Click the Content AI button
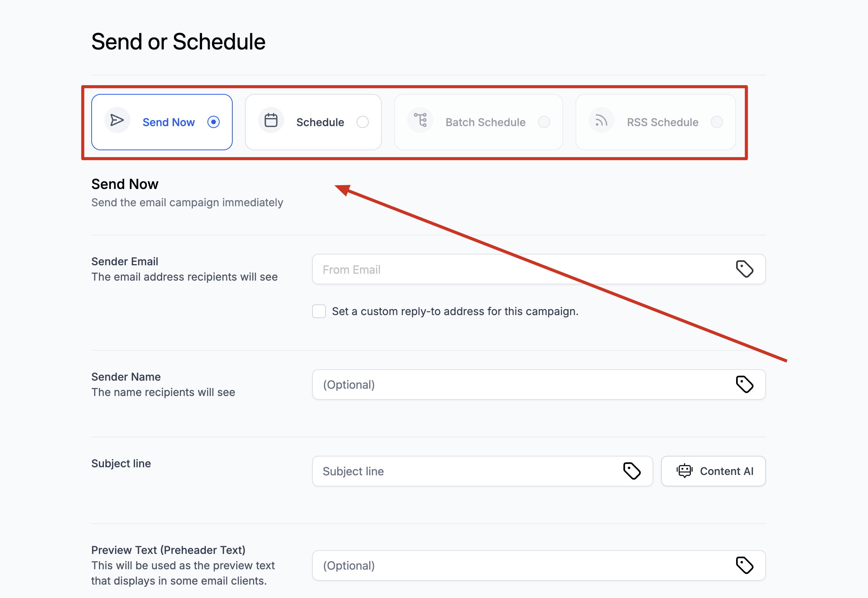The height and width of the screenshot is (598, 868). [x=713, y=471]
